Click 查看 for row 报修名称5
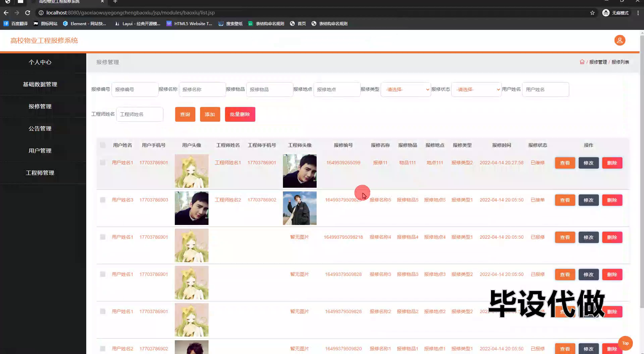Image resolution: width=644 pixels, height=354 pixels. click(x=565, y=200)
